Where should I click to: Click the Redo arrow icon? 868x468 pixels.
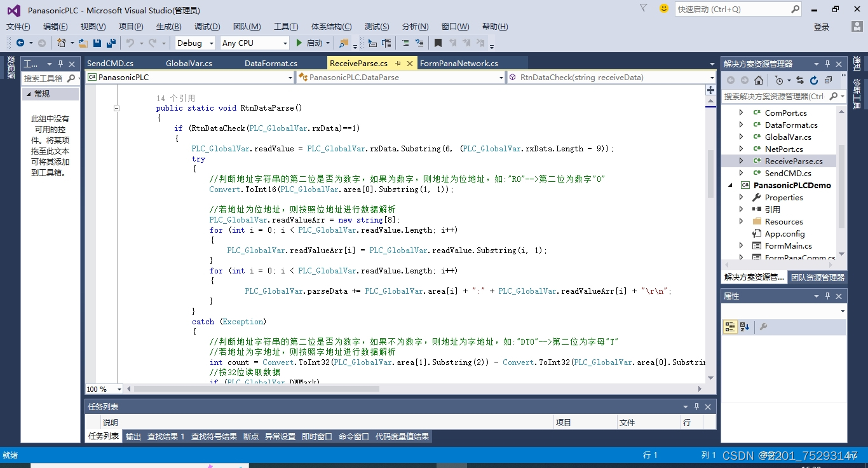(x=153, y=43)
